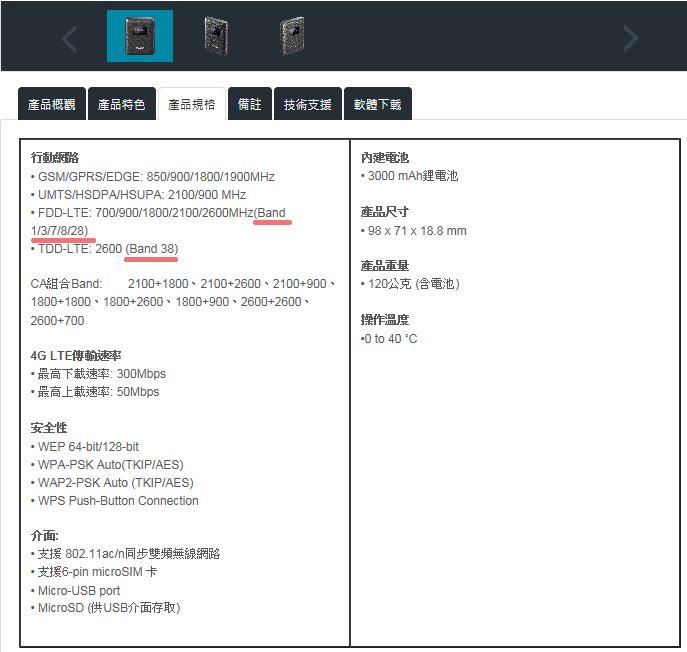Click the previous image arrow in gallery

tap(69, 39)
